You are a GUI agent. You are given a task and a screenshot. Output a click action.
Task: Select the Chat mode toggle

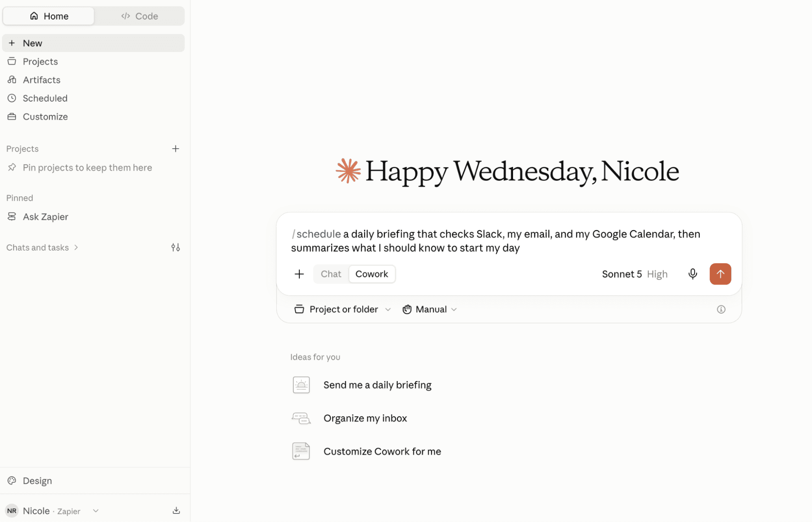[331, 274]
